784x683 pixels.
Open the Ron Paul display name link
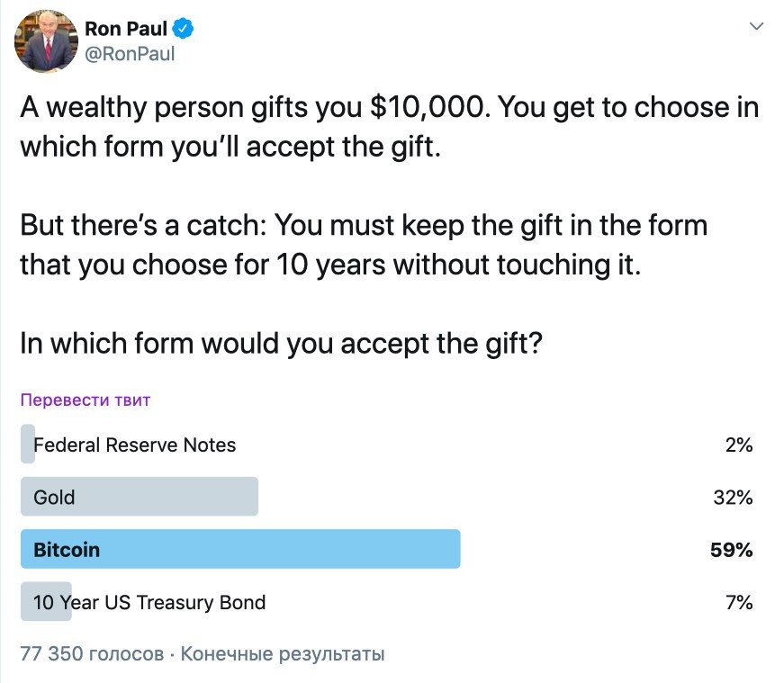125,29
